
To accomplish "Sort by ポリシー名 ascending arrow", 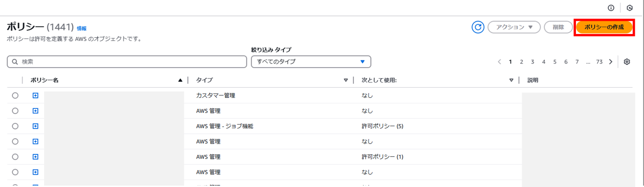I will pos(180,80).
